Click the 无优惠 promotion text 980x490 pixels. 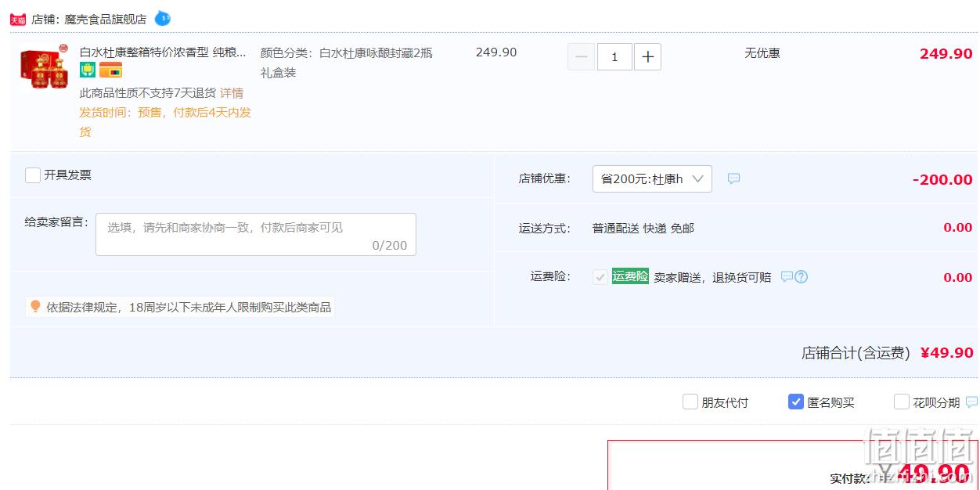click(x=762, y=52)
